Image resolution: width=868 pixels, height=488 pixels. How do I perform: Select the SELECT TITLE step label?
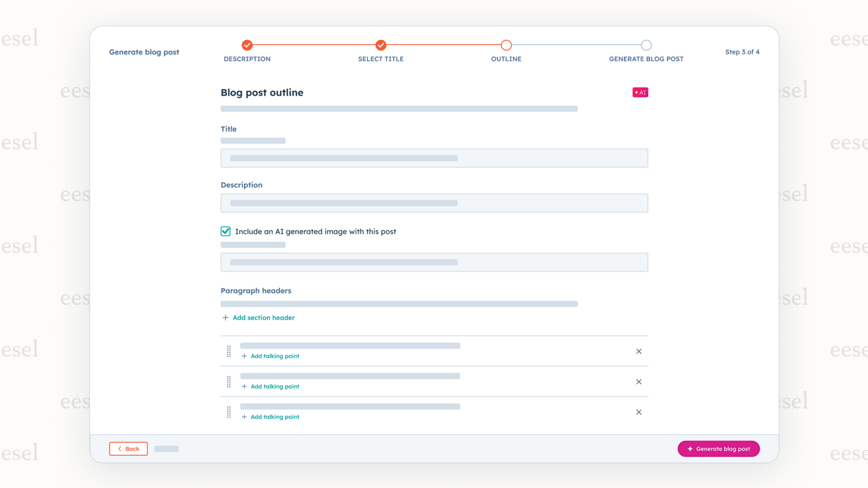coord(381,59)
